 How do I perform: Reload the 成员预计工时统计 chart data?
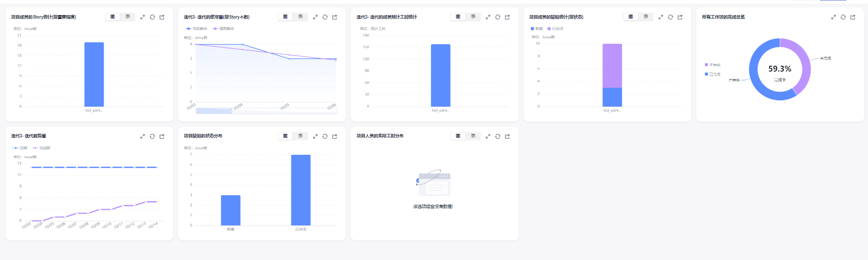coord(498,17)
